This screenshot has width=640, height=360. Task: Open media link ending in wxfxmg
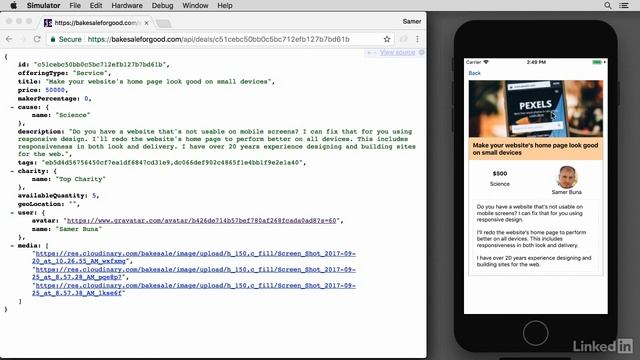[194, 257]
